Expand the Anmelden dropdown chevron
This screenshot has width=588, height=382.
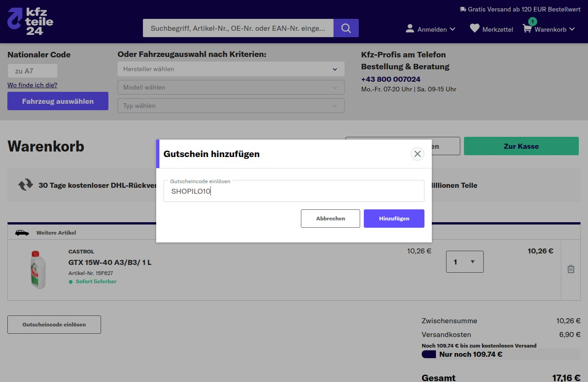(452, 29)
